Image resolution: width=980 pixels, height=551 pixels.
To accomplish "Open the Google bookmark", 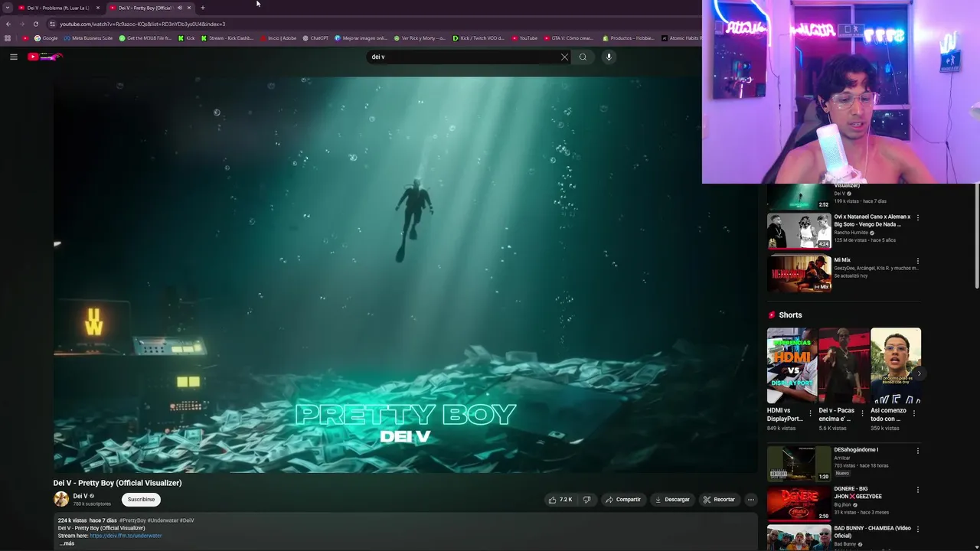I will point(46,38).
